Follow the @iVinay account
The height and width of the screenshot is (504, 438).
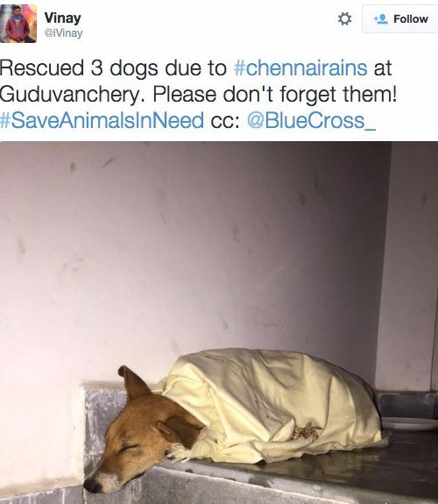point(400,19)
